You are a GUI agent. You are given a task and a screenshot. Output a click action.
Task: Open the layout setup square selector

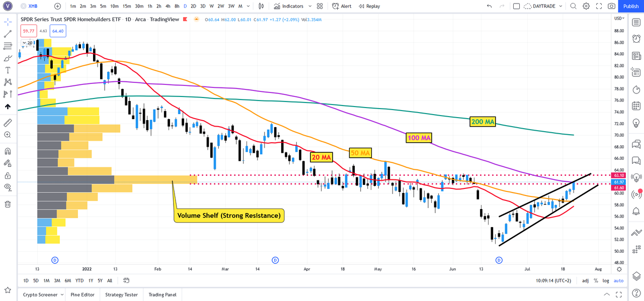[516, 6]
